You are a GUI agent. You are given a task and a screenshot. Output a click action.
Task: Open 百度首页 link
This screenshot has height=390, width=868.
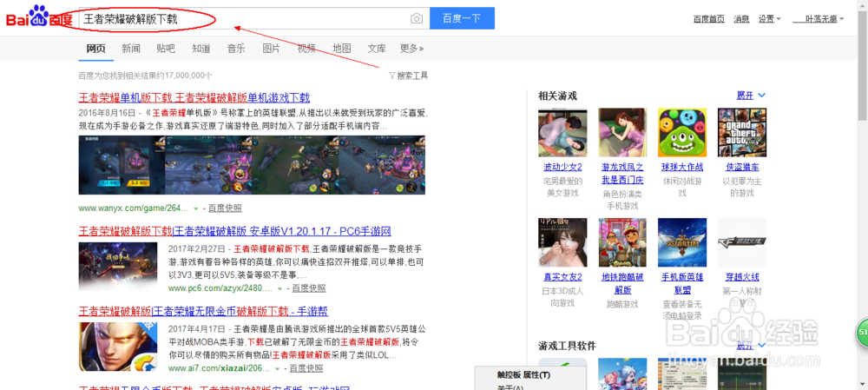(x=708, y=19)
